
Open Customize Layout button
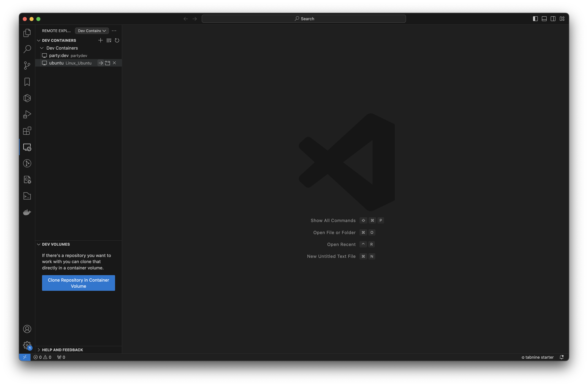[x=562, y=19]
